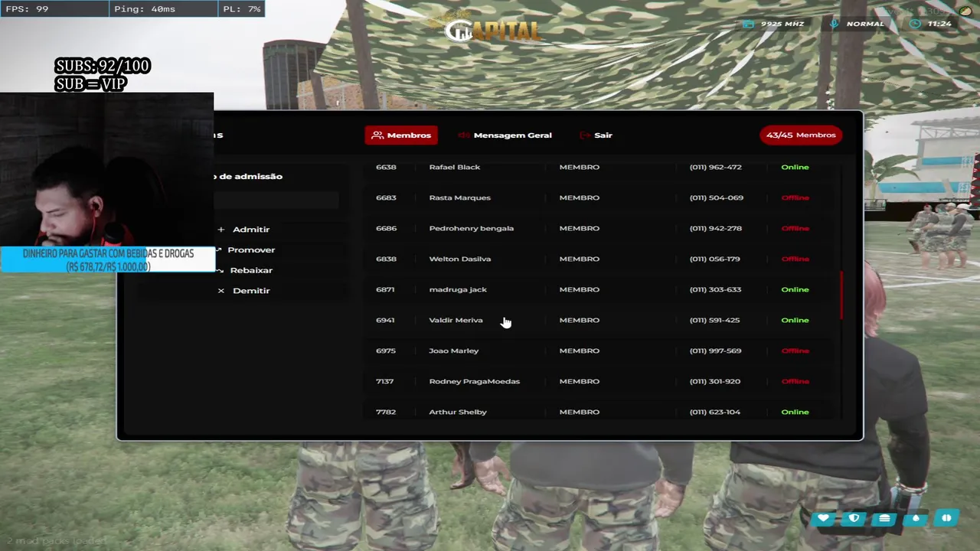Click the Demitir action
Image resolution: width=980 pixels, height=551 pixels.
[251, 291]
